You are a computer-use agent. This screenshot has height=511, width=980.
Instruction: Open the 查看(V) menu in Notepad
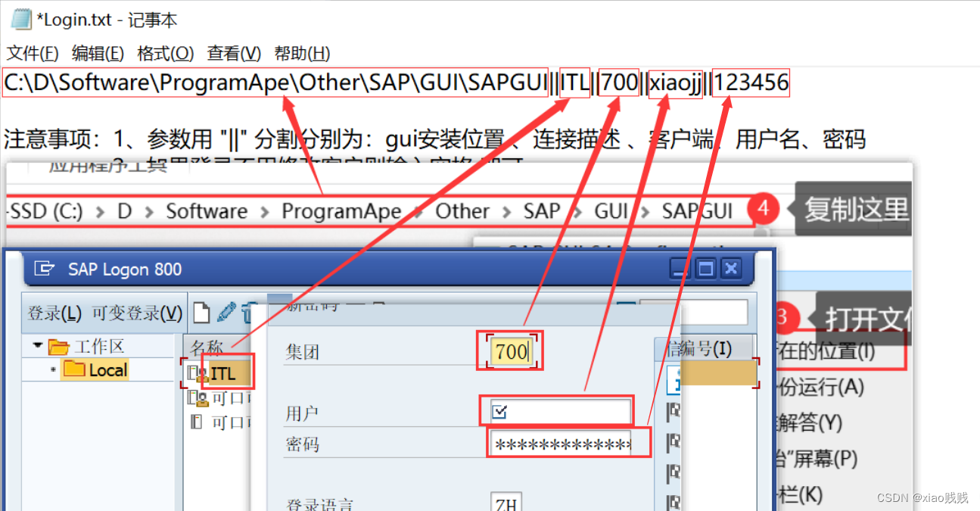[234, 53]
